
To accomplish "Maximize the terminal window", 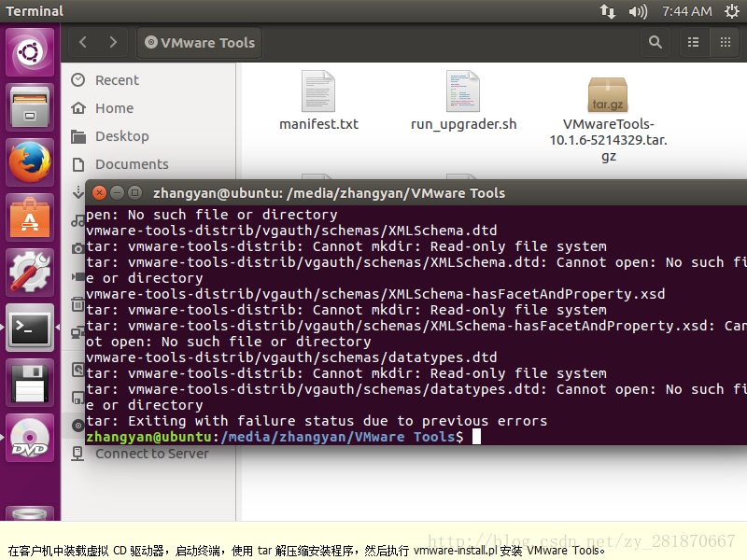I will 134,193.
